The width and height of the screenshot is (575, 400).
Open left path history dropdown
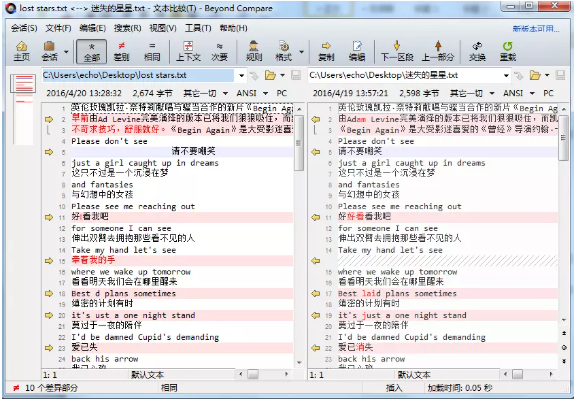coord(242,76)
